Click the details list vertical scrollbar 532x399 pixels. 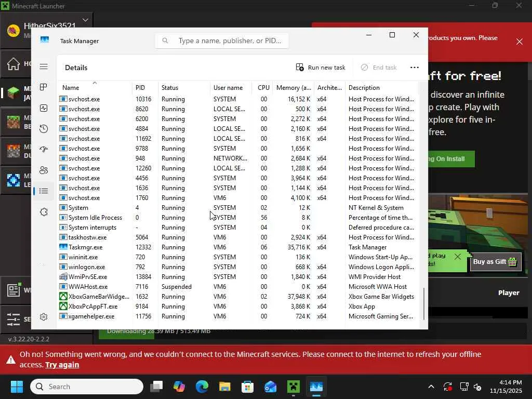(424, 303)
